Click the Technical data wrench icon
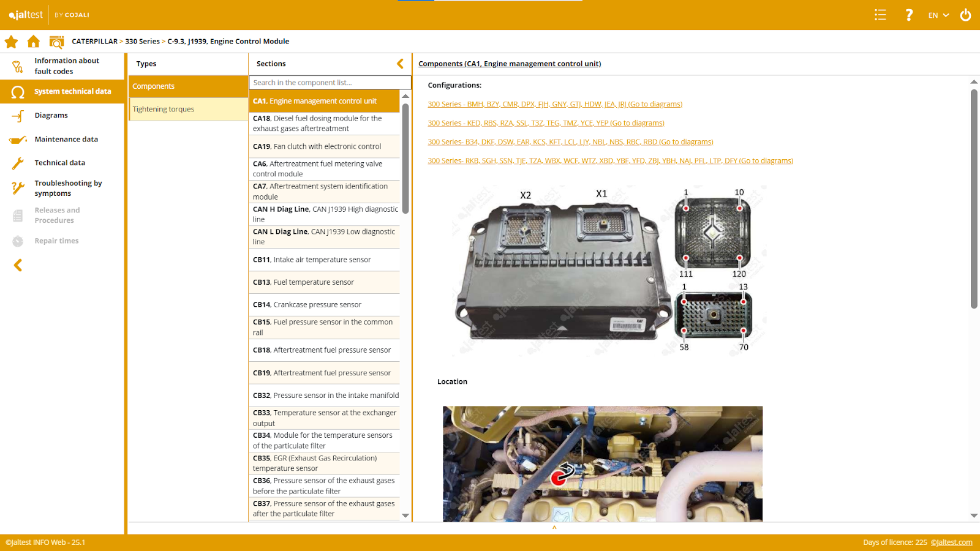 (18, 163)
